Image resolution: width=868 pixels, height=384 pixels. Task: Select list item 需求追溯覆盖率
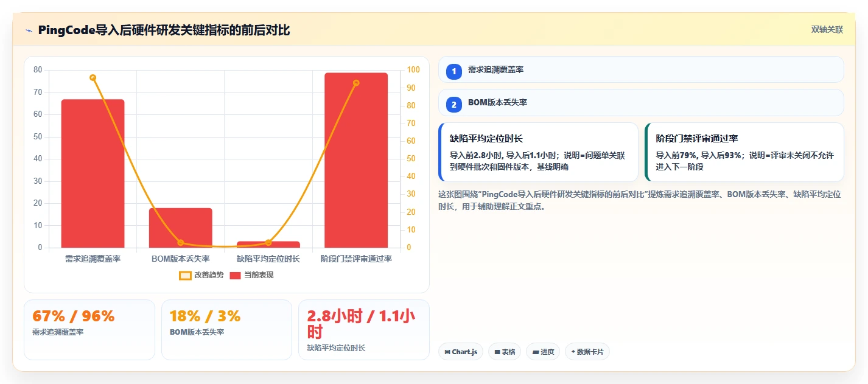point(641,69)
